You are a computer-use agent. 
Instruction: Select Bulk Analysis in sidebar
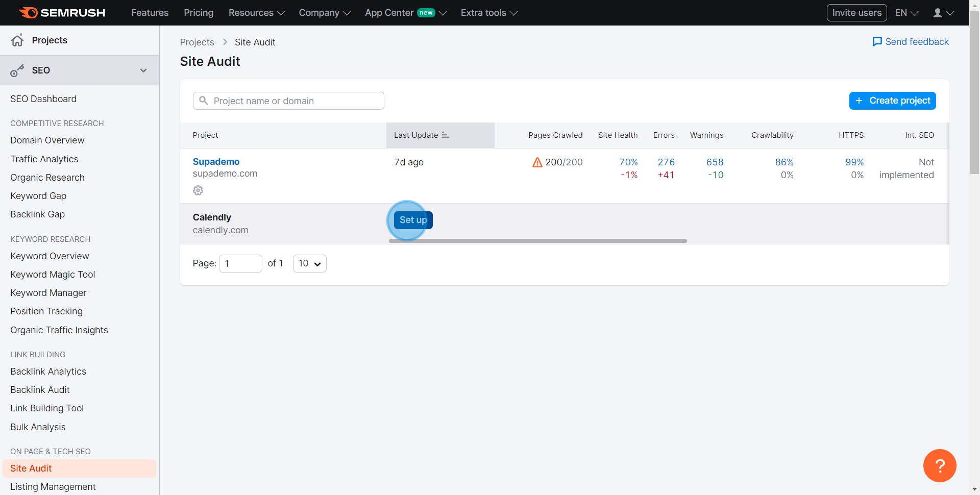[38, 427]
